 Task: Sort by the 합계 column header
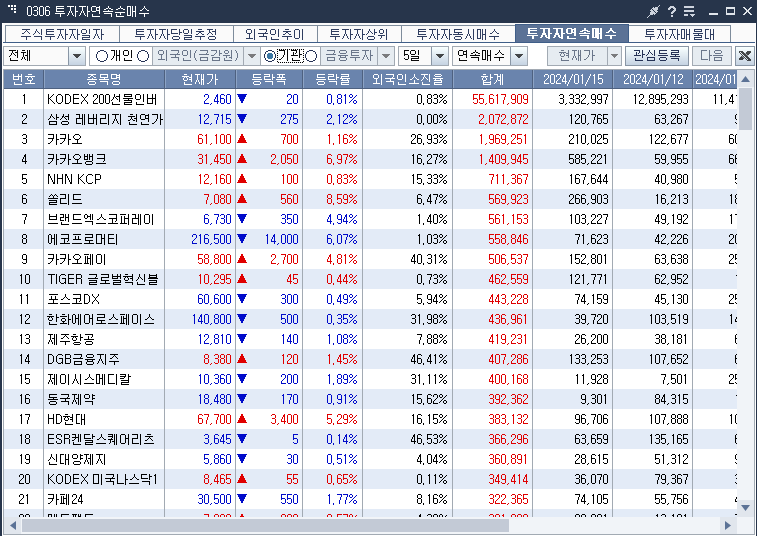pos(492,79)
